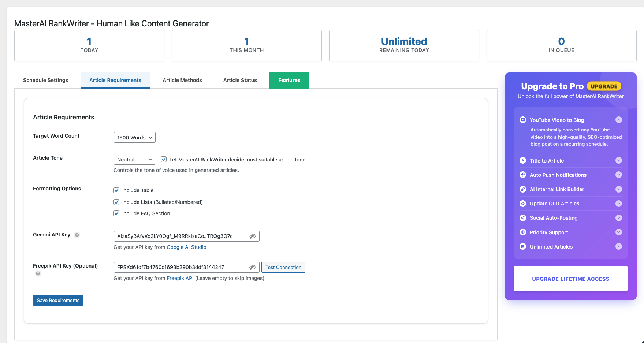Click the Auto Push Notifications bell icon
This screenshot has height=343, width=644.
coord(523,175)
